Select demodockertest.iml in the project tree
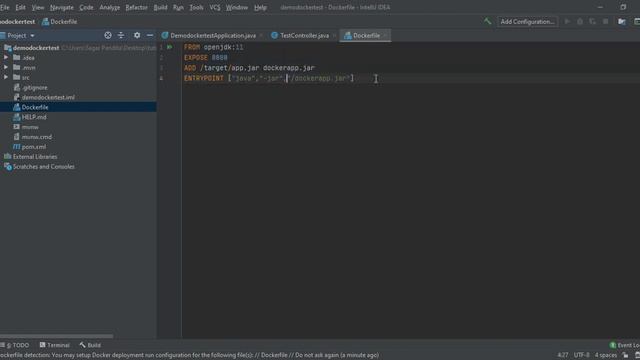The image size is (640, 360). (48, 97)
